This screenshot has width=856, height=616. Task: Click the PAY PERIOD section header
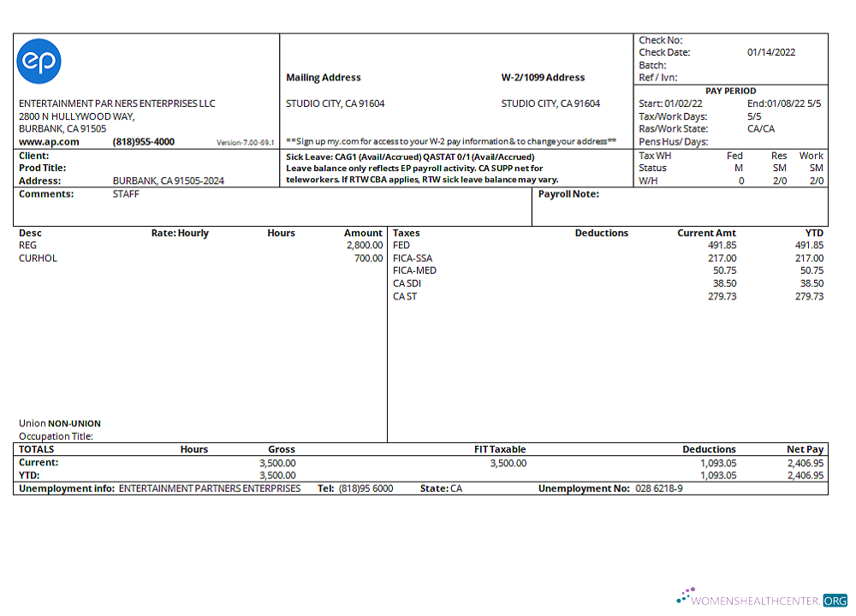click(729, 91)
